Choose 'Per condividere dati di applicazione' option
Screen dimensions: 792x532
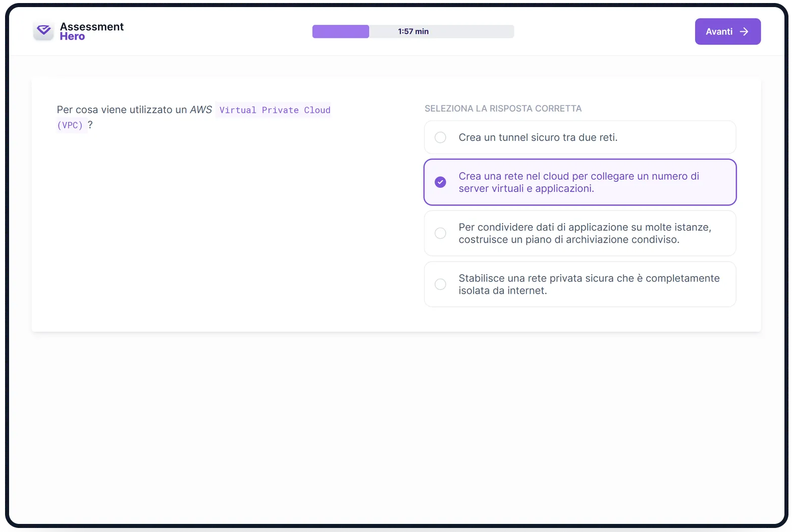(580, 233)
